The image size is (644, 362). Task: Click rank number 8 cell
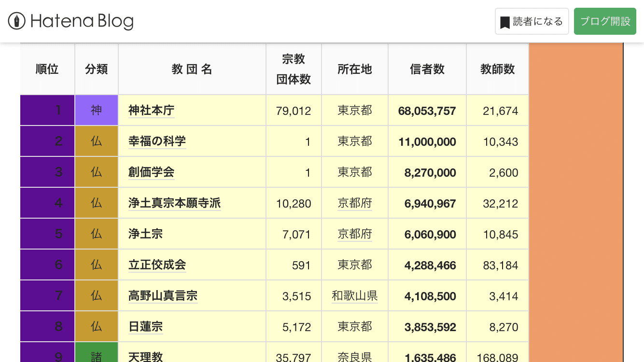coord(47,327)
